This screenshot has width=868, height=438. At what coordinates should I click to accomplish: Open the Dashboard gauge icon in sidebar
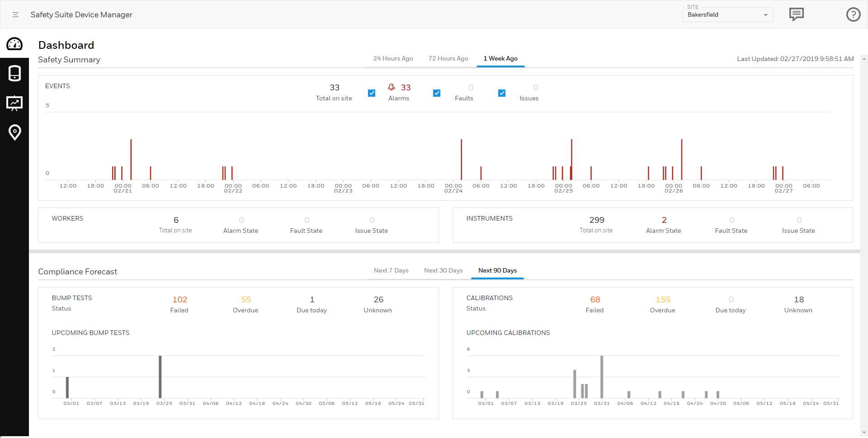coord(14,44)
